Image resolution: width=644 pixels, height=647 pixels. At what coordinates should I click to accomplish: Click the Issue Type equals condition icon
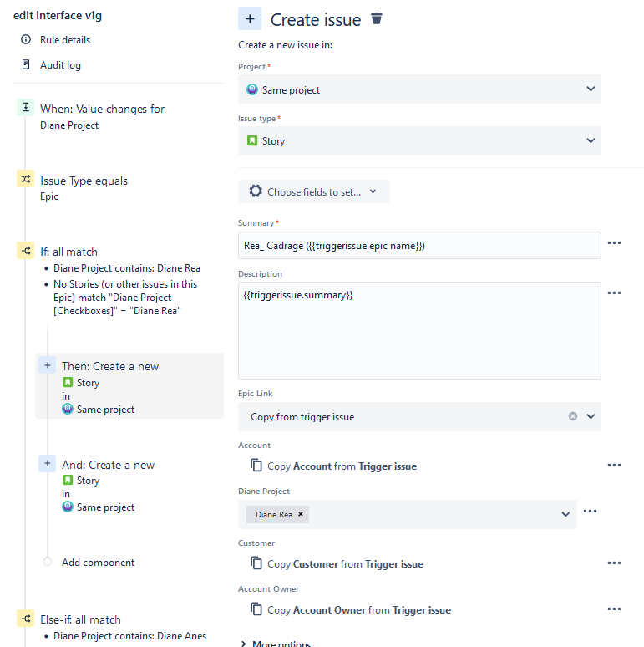point(26,179)
